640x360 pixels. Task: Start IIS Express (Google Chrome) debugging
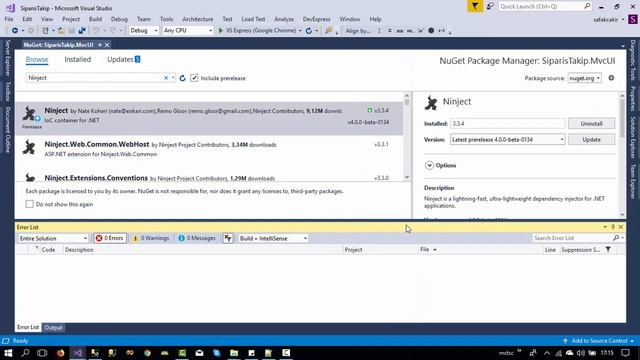tap(258, 31)
